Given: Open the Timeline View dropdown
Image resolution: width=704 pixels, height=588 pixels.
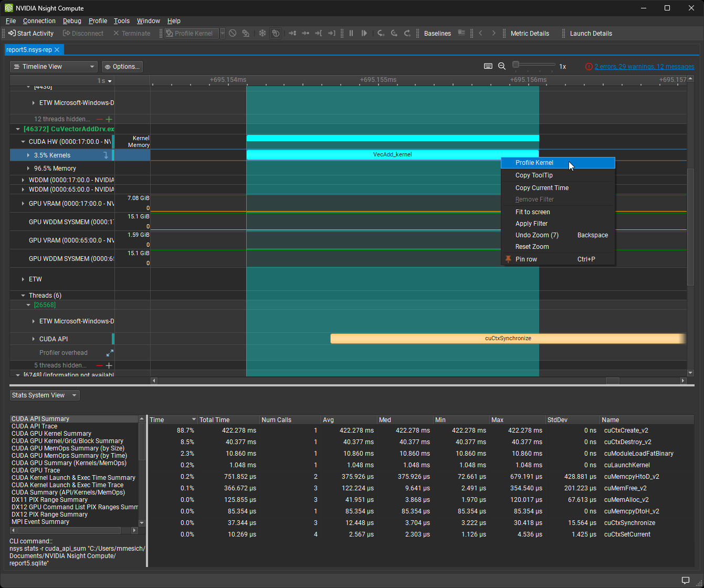Looking at the screenshot, I should point(53,66).
